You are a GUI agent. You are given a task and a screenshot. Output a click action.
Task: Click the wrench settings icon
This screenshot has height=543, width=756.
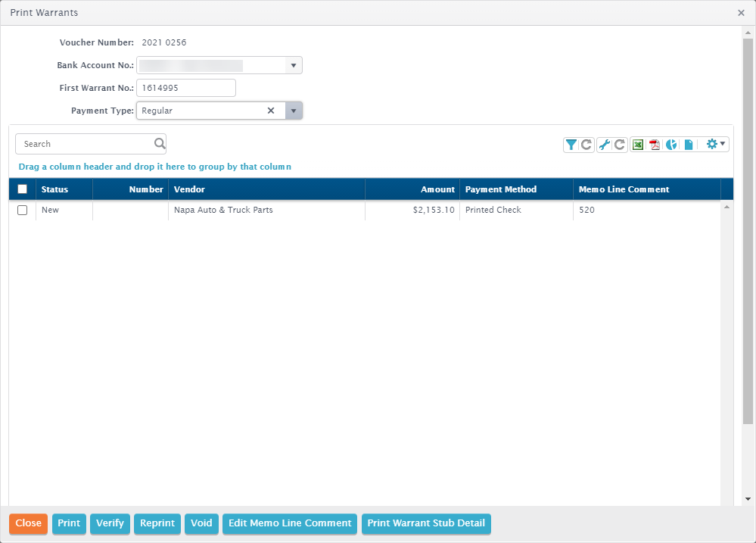[x=604, y=145]
